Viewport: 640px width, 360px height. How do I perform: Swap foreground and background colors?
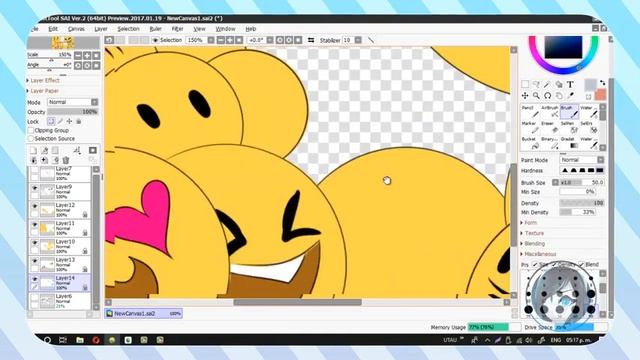[602, 83]
